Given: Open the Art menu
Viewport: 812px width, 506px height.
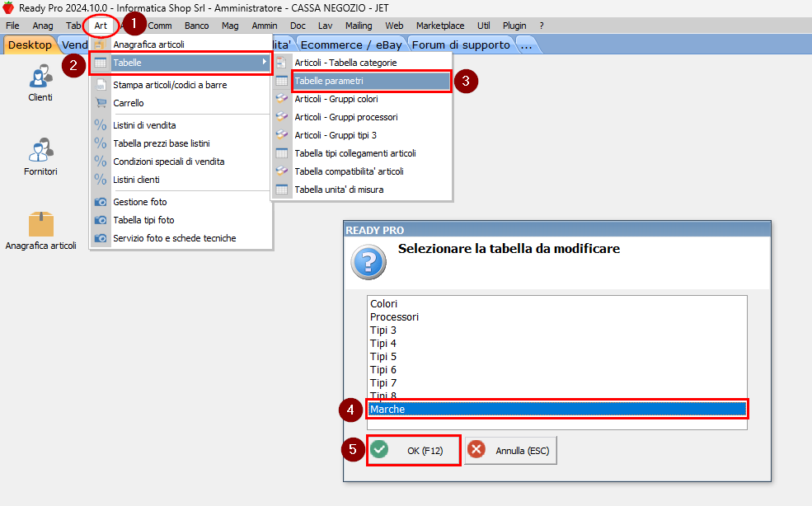Looking at the screenshot, I should click(101, 26).
